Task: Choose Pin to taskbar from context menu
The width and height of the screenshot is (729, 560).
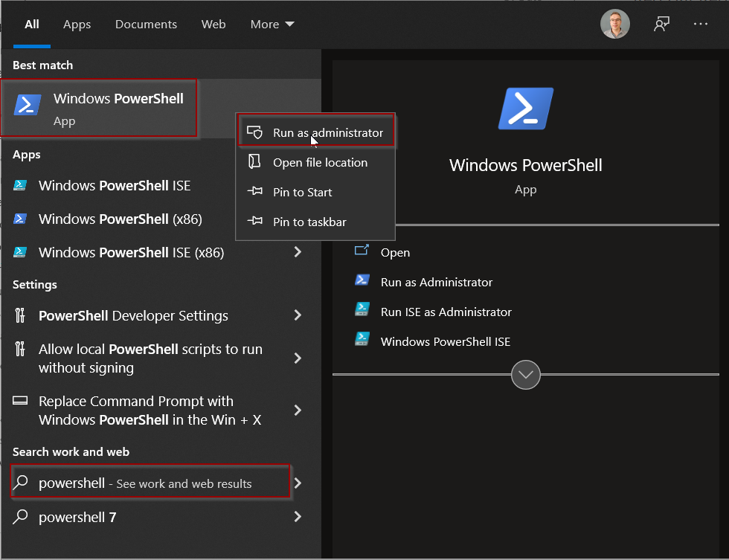Action: 315,222
